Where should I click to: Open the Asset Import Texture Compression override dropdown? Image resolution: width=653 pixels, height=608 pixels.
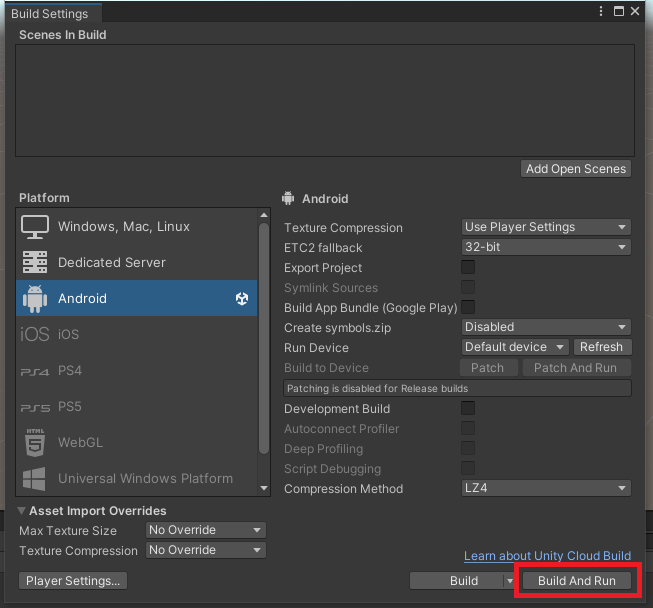(206, 550)
